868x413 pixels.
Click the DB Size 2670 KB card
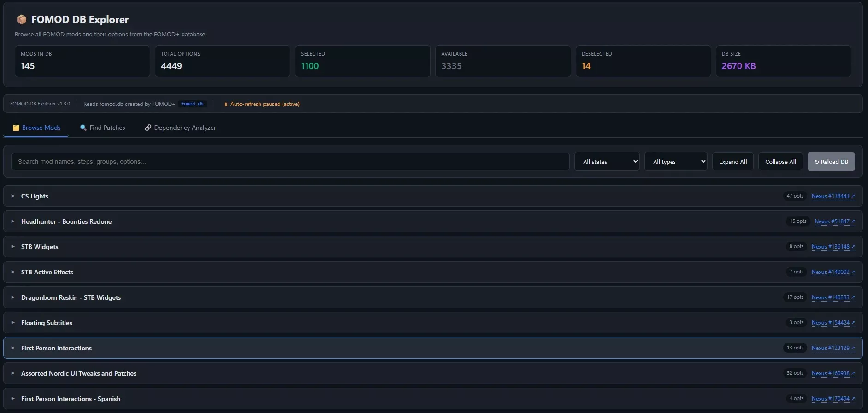coord(784,61)
